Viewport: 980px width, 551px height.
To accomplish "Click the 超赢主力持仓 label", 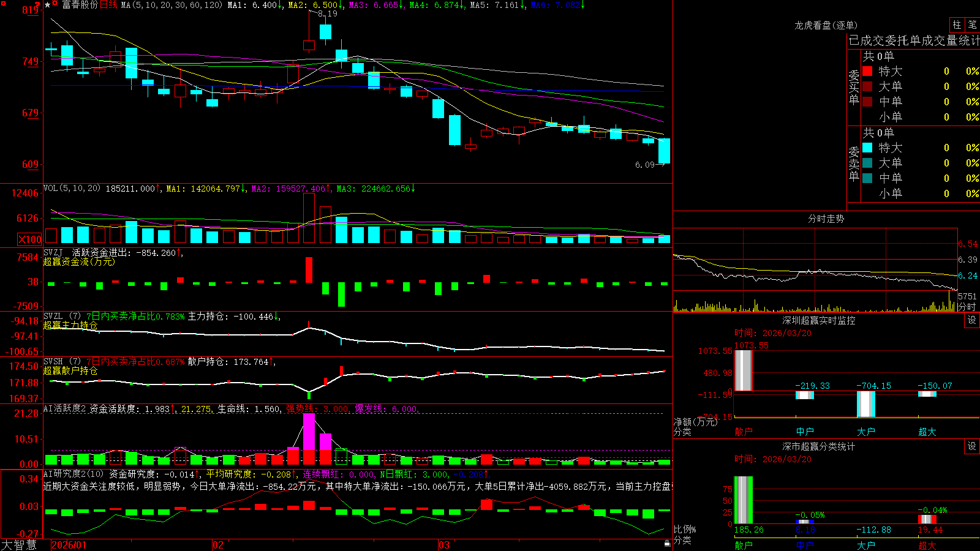I will [70, 325].
